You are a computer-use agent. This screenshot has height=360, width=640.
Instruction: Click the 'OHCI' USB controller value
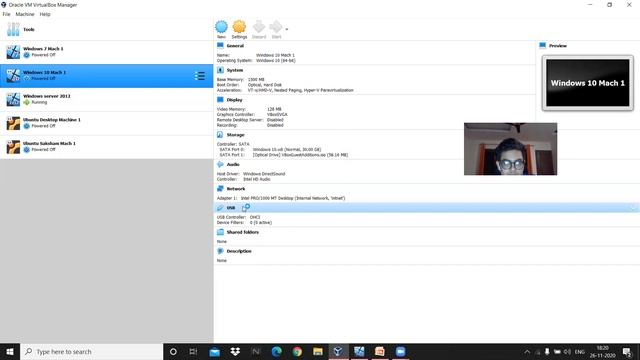pos(255,218)
